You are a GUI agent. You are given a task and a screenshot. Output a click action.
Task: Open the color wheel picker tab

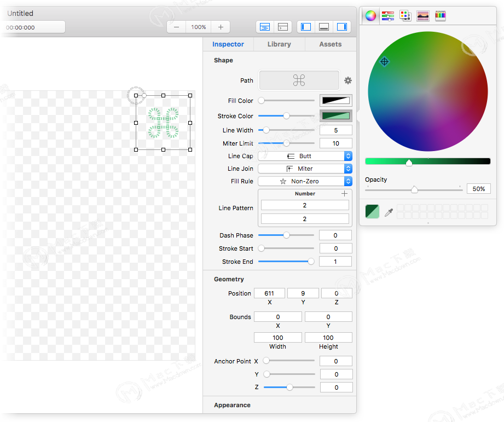pyautogui.click(x=370, y=15)
